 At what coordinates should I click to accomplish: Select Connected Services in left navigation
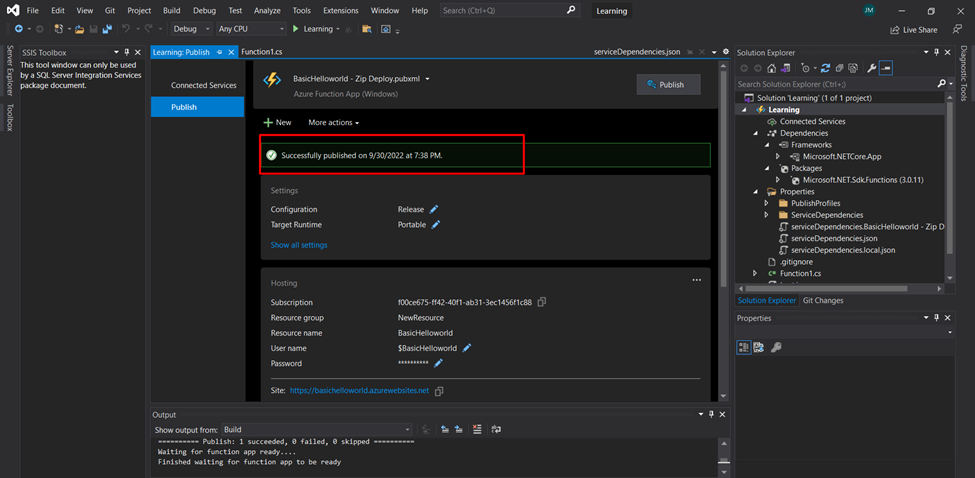(x=203, y=85)
